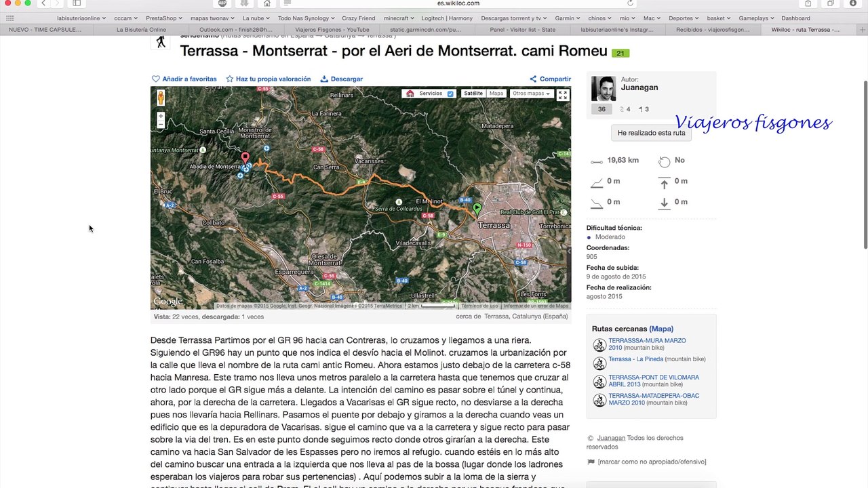This screenshot has width=868, height=488.
Task: Switch to La Bisutería Online tab
Action: click(x=141, y=30)
